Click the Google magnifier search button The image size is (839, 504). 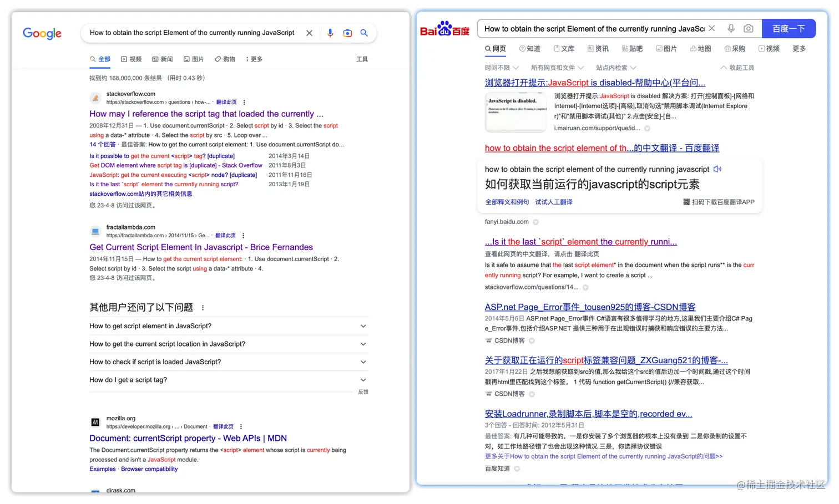click(x=364, y=33)
